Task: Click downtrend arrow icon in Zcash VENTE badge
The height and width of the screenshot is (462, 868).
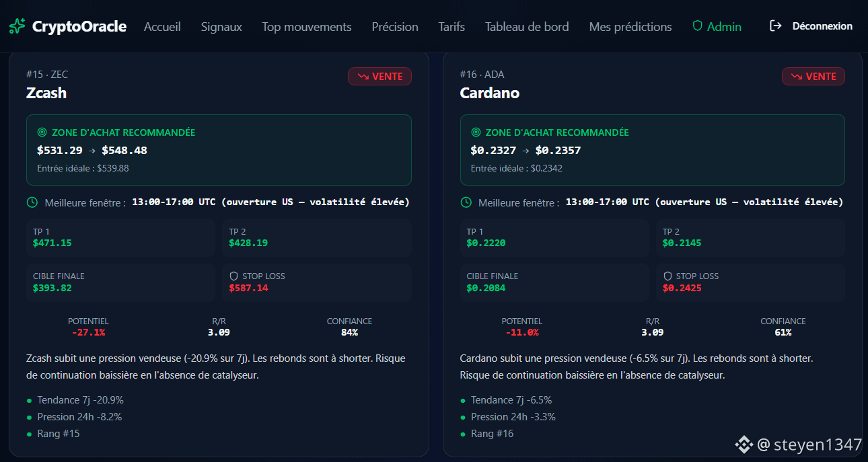Action: point(363,77)
